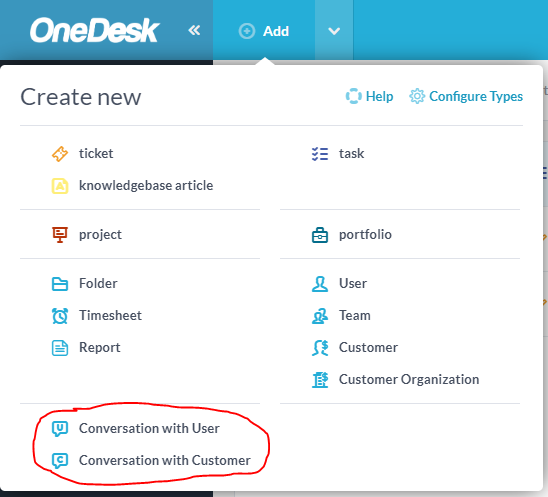Click the User person icon

[320, 284]
